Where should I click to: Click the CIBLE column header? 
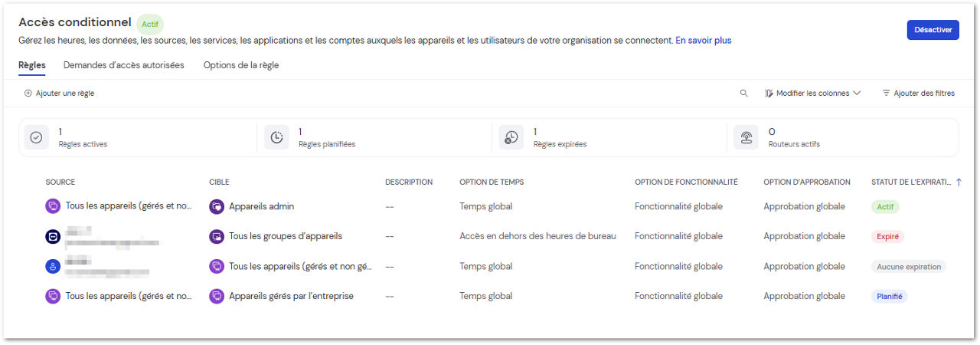point(219,182)
